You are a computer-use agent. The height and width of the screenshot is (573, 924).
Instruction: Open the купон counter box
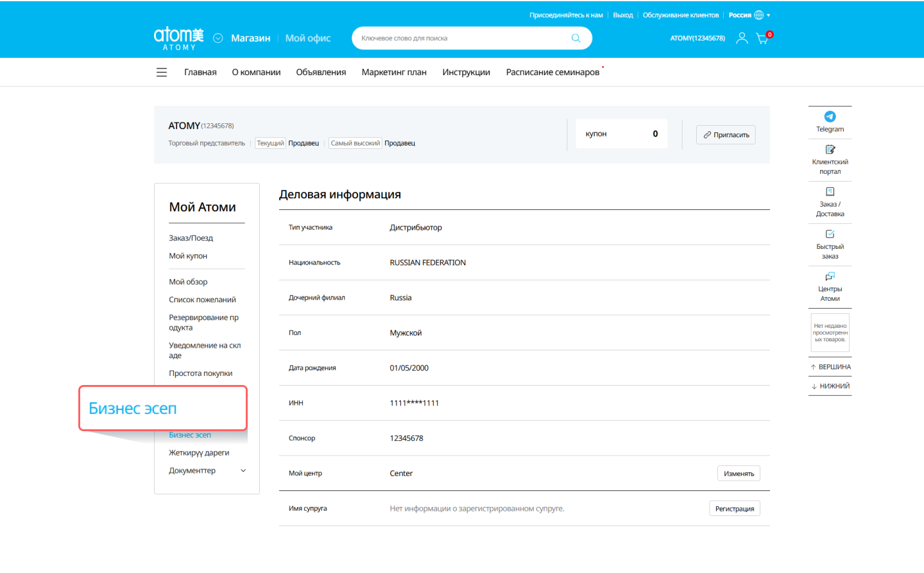[x=621, y=133]
